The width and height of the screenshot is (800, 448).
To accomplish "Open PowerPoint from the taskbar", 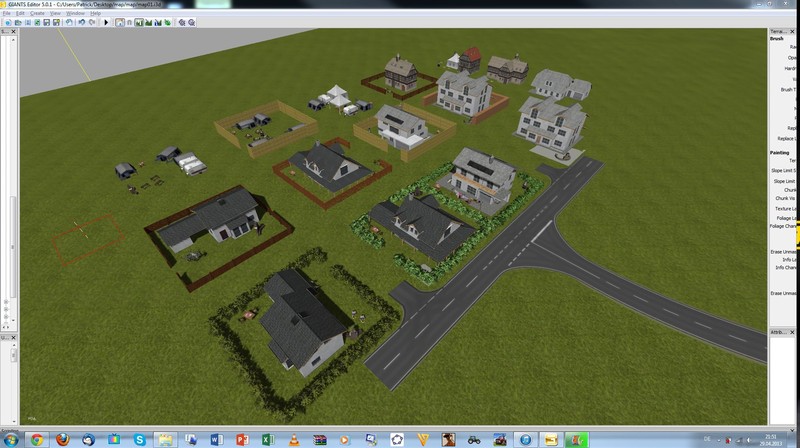I will pyautogui.click(x=242, y=439).
